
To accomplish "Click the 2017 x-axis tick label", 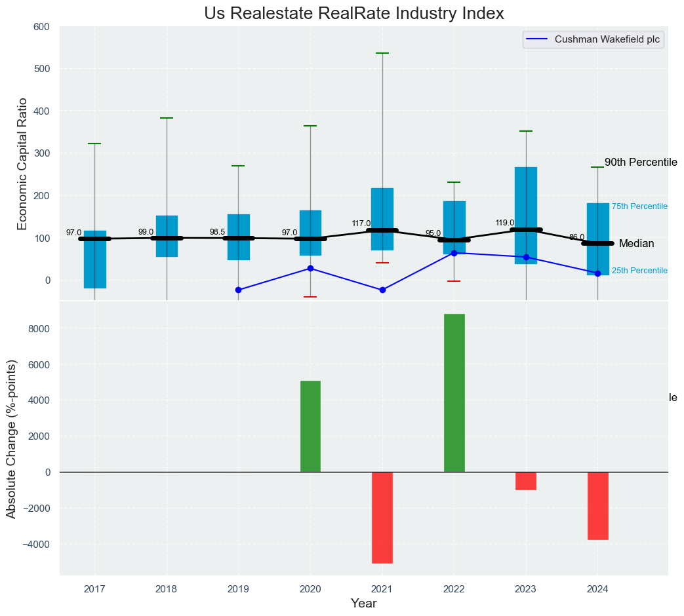I will 94,588.
